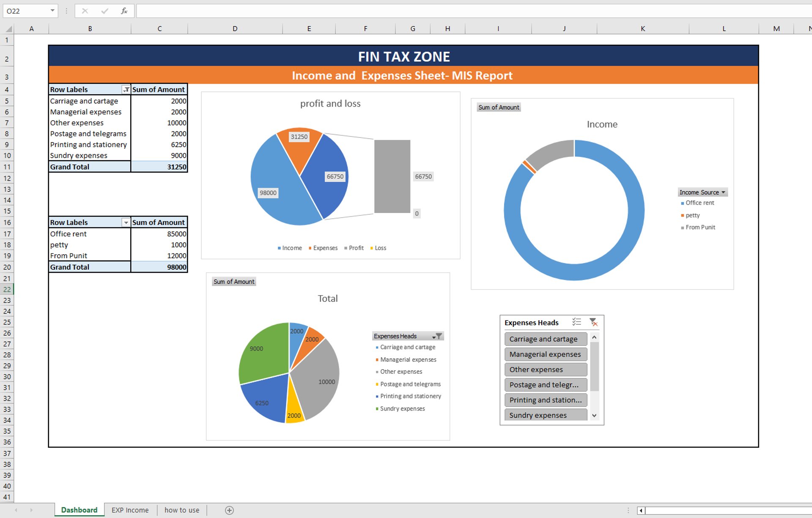The width and height of the screenshot is (812, 518).
Task: Switch to the EXP Income sheet tab
Action: click(130, 510)
